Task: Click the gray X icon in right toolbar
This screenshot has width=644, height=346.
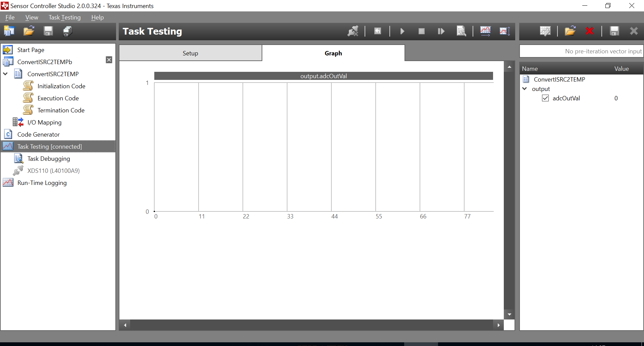Action: point(634,31)
